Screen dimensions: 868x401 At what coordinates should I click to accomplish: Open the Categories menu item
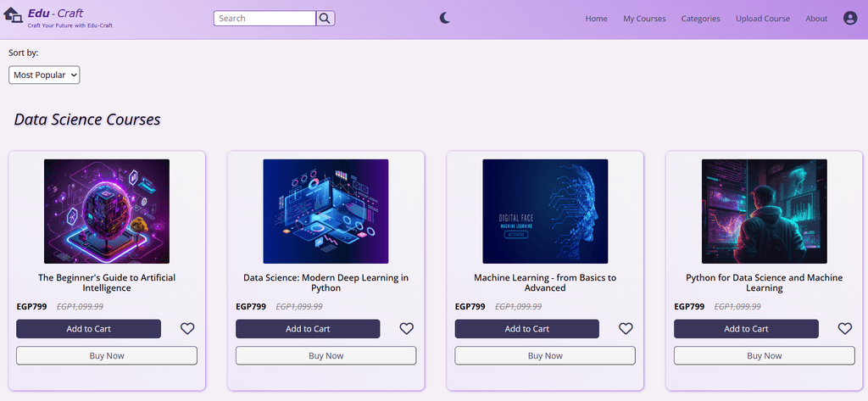tap(700, 19)
